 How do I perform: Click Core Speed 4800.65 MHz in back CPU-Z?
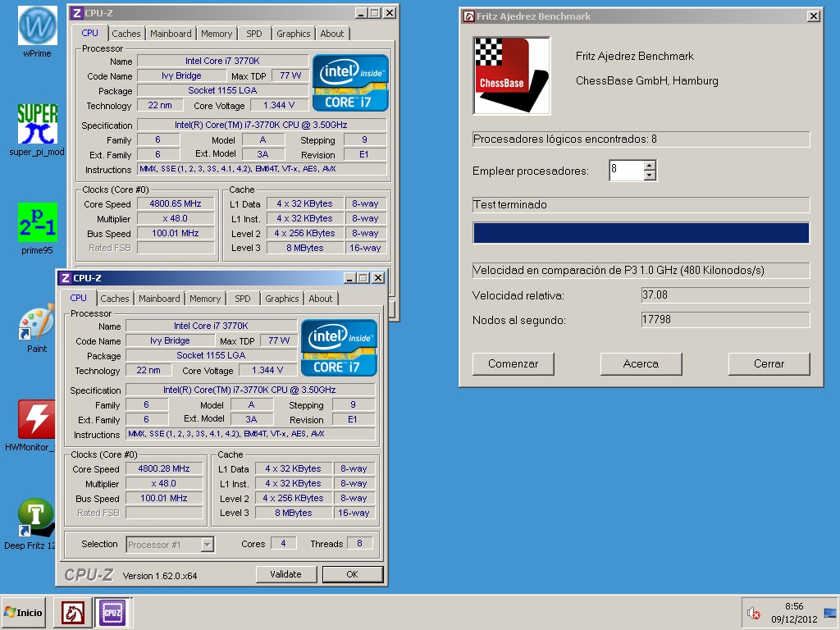[x=176, y=203]
